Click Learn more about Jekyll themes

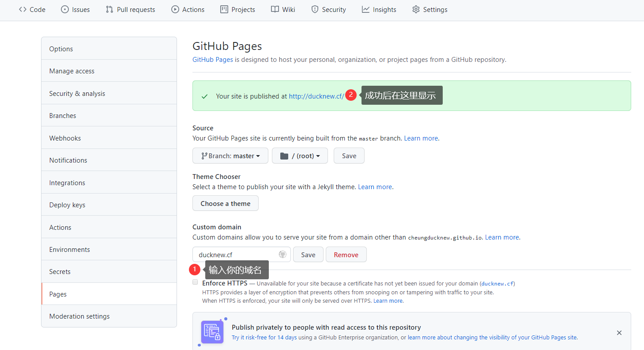pyautogui.click(x=375, y=186)
